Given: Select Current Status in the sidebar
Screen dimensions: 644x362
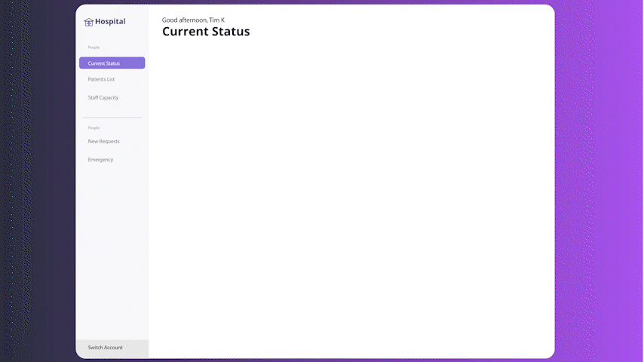Looking at the screenshot, I should point(112,63).
